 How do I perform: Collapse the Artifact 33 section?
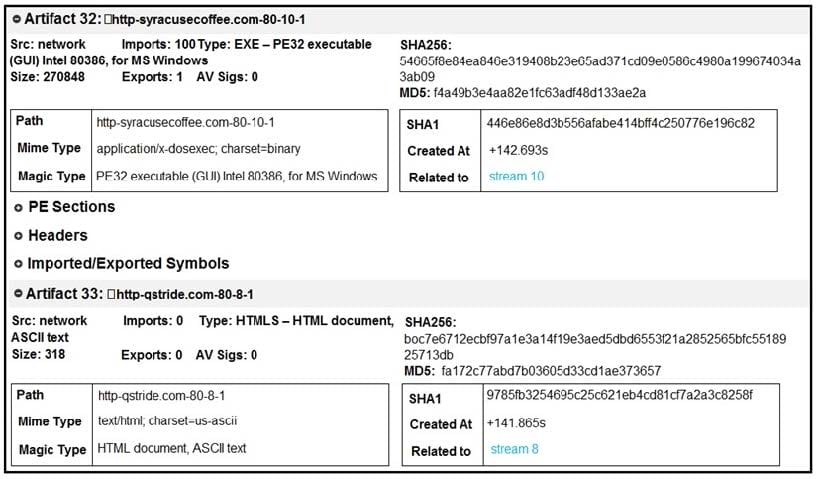(17, 293)
